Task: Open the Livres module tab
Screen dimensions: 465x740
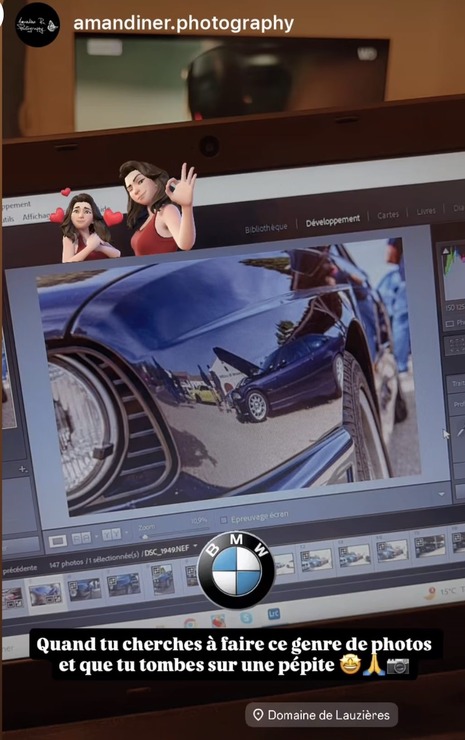Action: pyautogui.click(x=426, y=211)
